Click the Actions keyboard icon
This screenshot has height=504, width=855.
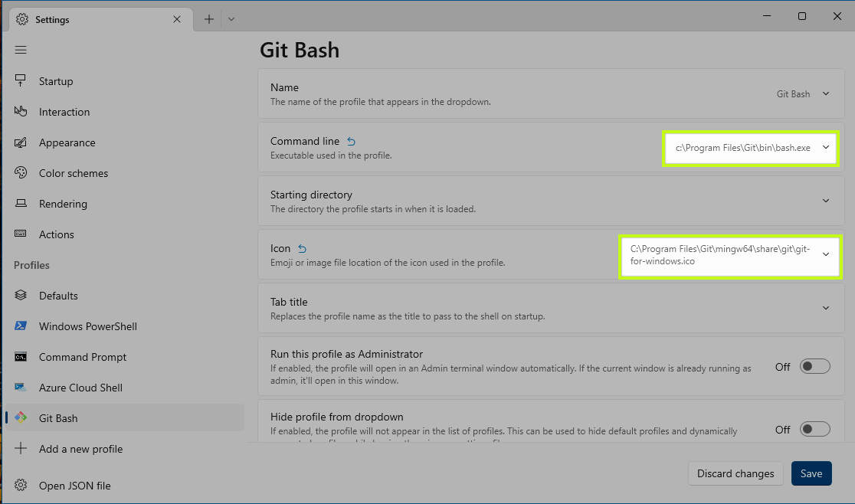21,234
